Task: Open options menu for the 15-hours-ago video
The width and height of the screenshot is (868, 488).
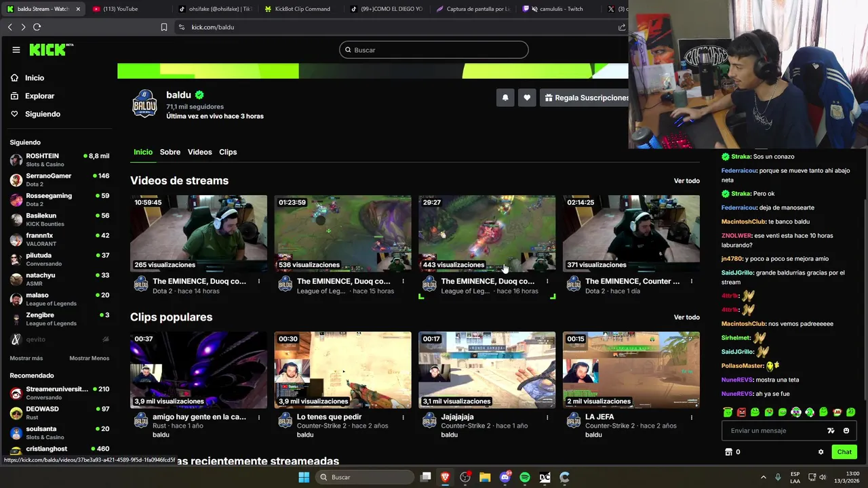Action: pyautogui.click(x=403, y=281)
